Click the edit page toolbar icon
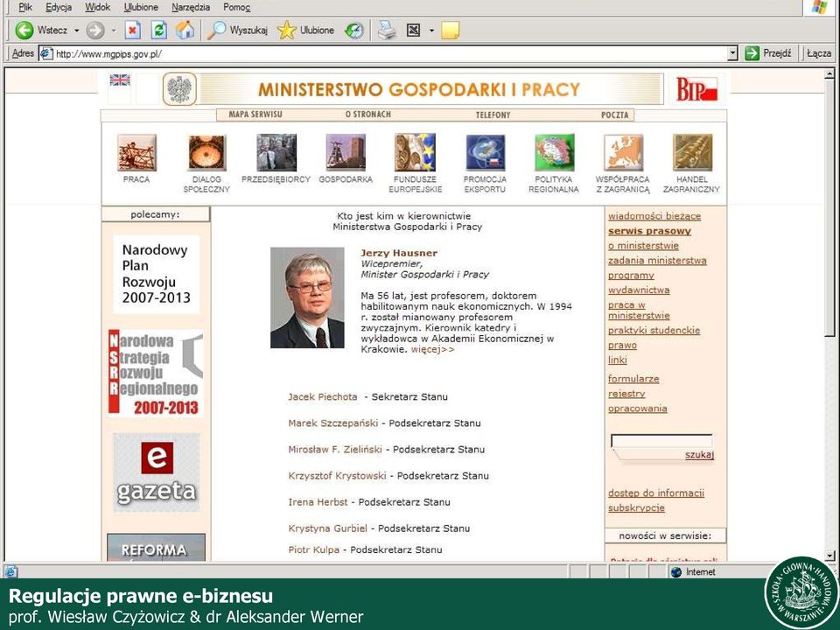This screenshot has width=840, height=630. click(x=414, y=30)
